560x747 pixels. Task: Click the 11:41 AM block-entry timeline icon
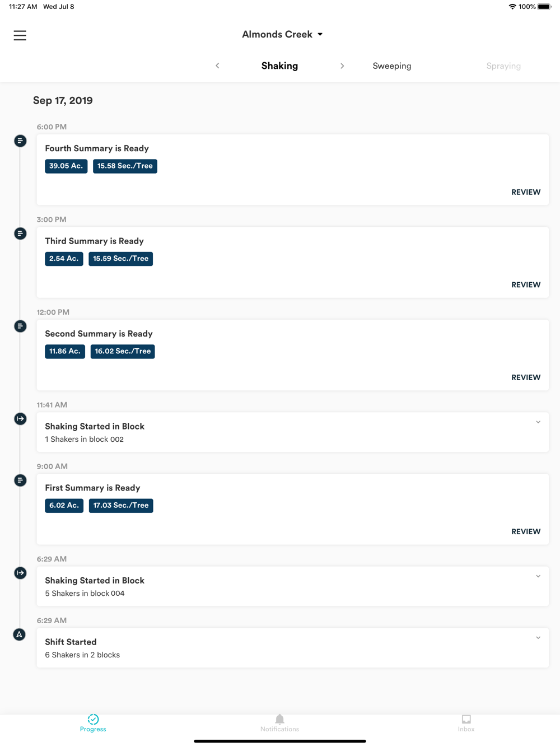click(20, 419)
